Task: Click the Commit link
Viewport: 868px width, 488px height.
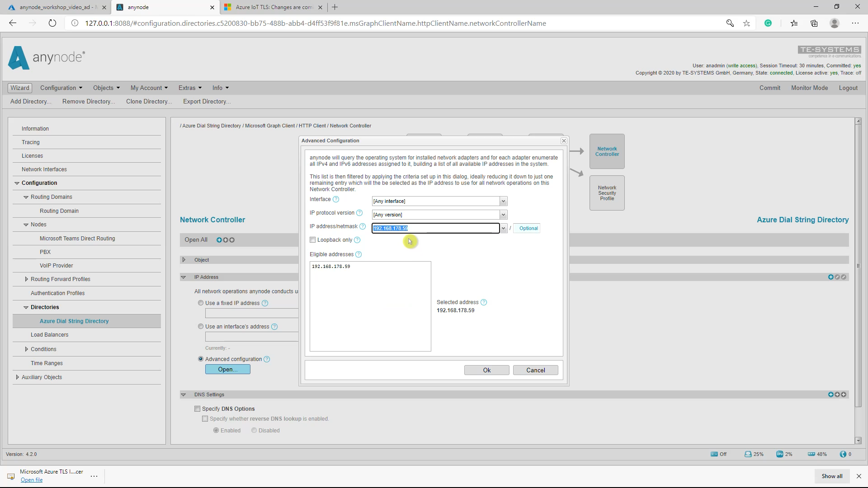Action: click(x=770, y=88)
